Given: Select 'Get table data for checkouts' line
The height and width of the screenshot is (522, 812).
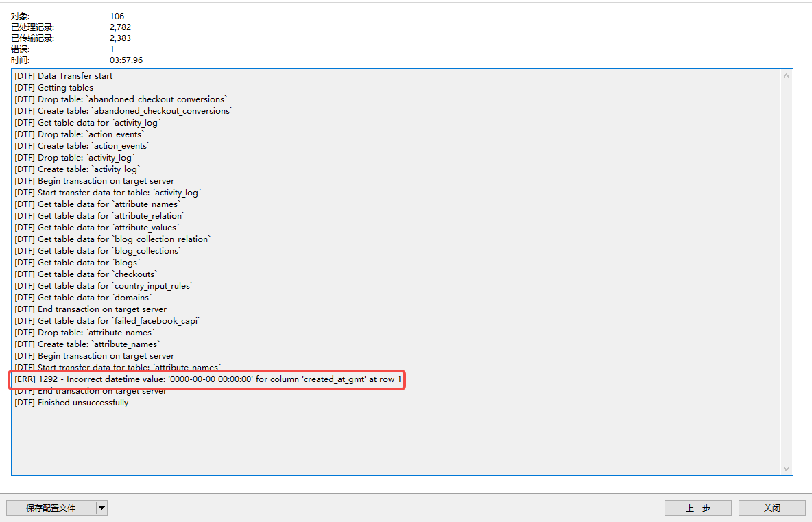Looking at the screenshot, I should [x=86, y=274].
